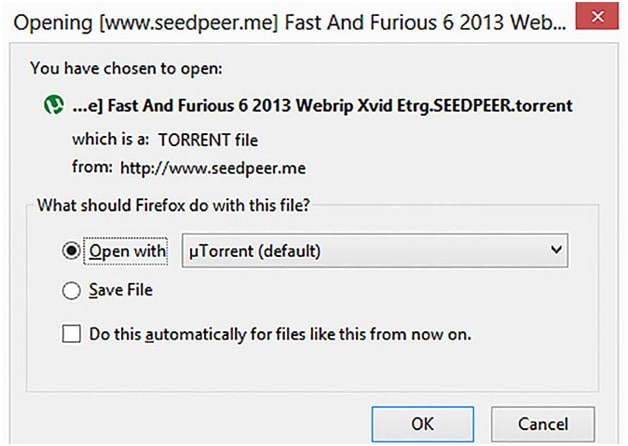Open the µTorrent (default) application dropdown

(375, 251)
